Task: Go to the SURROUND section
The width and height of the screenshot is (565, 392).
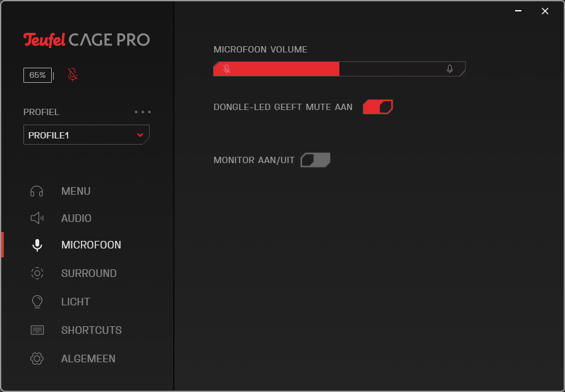Action: [88, 273]
